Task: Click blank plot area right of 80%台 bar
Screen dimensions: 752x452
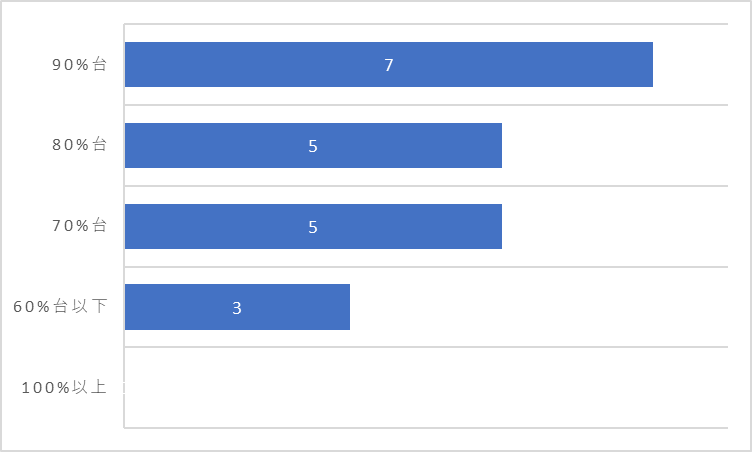Action: (615, 145)
